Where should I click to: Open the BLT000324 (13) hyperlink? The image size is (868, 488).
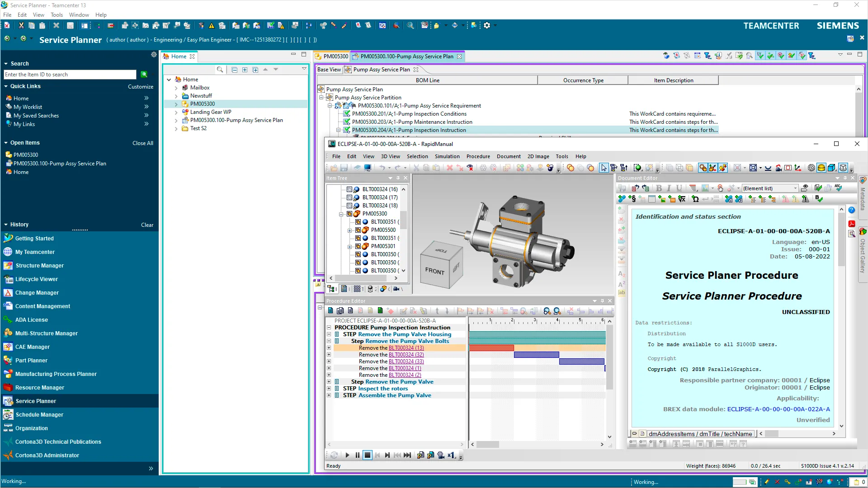click(x=406, y=347)
